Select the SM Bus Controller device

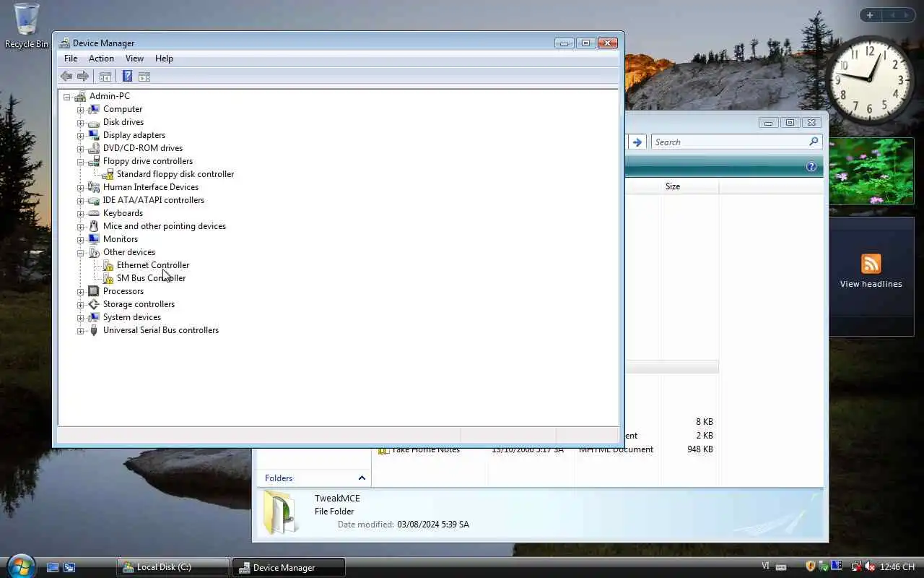pos(151,278)
